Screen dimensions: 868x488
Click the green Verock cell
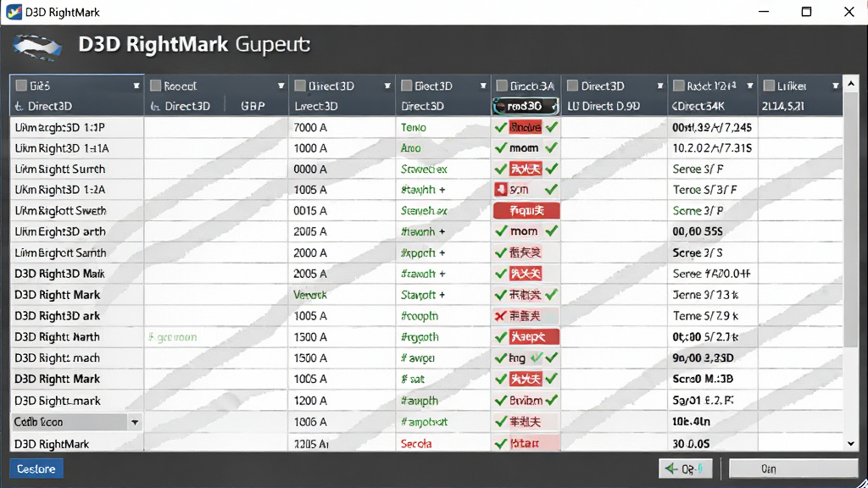310,295
